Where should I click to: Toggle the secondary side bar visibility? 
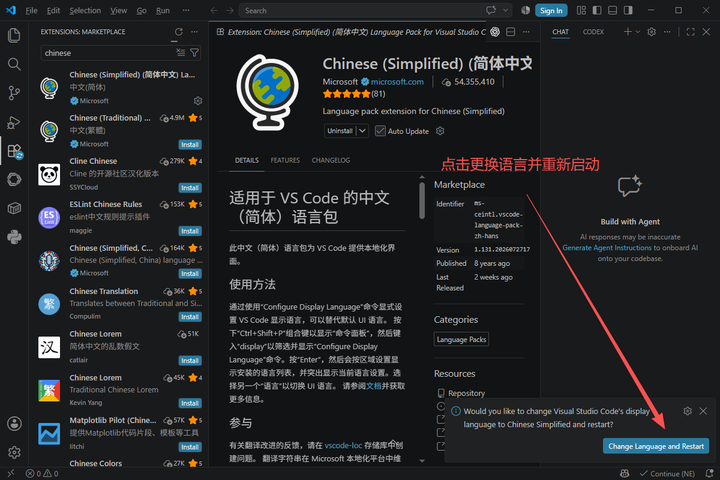[x=628, y=10]
